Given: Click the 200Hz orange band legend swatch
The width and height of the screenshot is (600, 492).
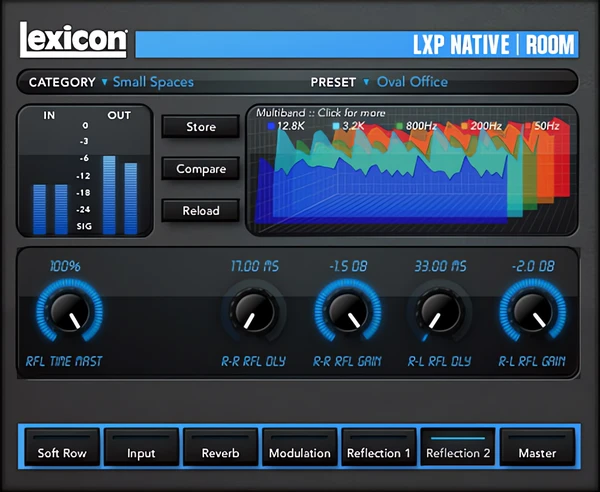Looking at the screenshot, I should point(464,126).
